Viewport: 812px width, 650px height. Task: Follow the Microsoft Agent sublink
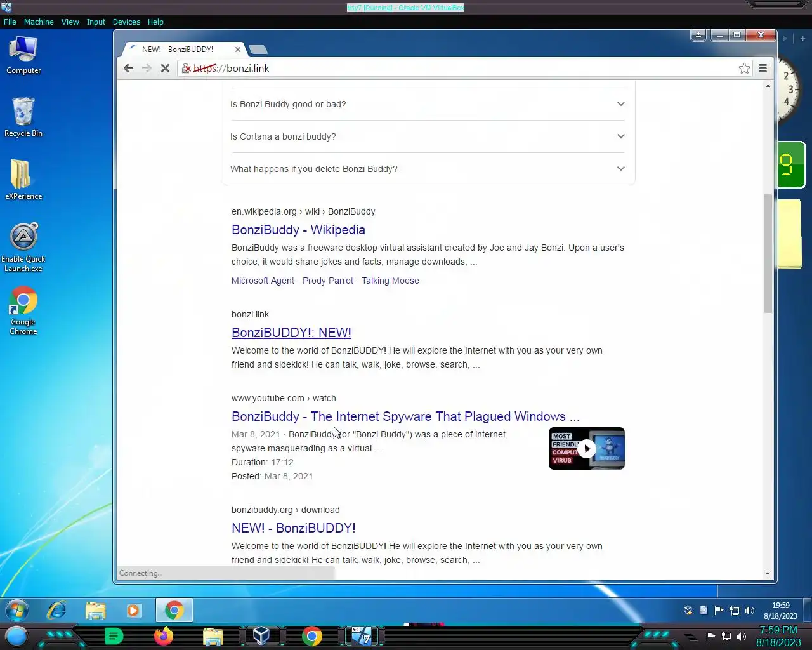click(263, 281)
